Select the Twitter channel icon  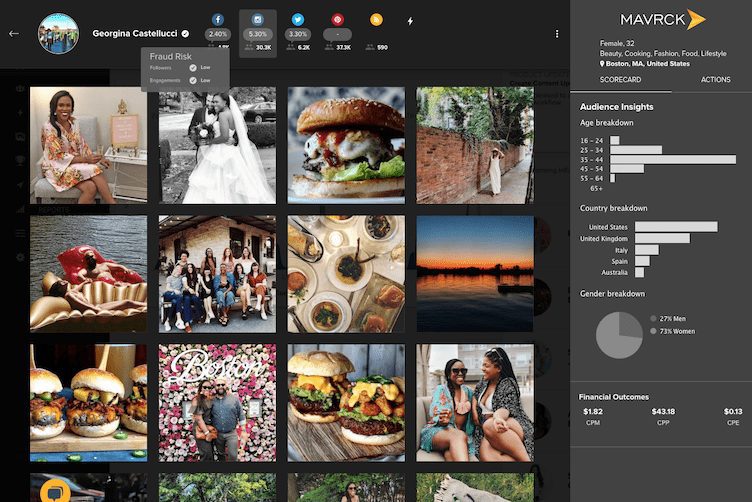coord(297,20)
